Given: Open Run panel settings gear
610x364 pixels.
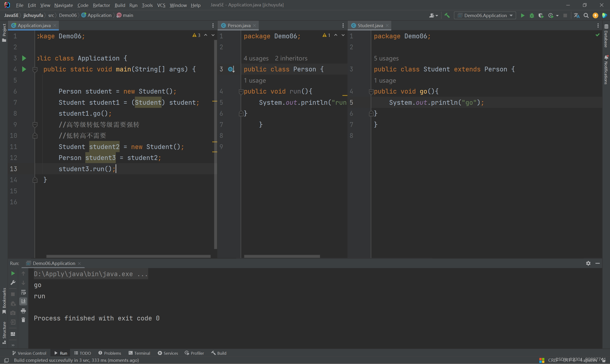Looking at the screenshot, I should (x=588, y=263).
